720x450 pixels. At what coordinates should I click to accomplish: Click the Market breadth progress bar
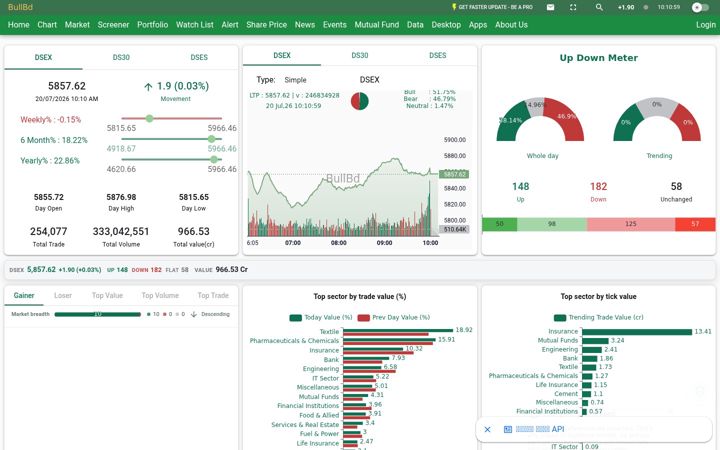click(x=98, y=314)
